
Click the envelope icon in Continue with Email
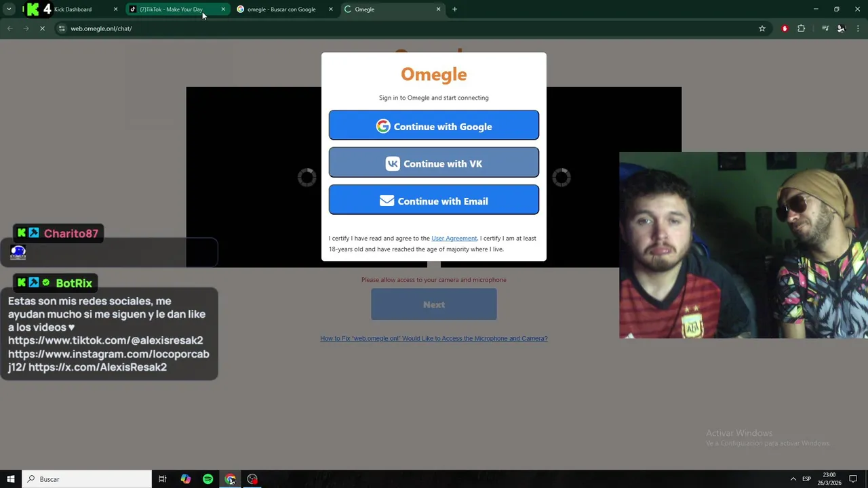click(x=387, y=201)
